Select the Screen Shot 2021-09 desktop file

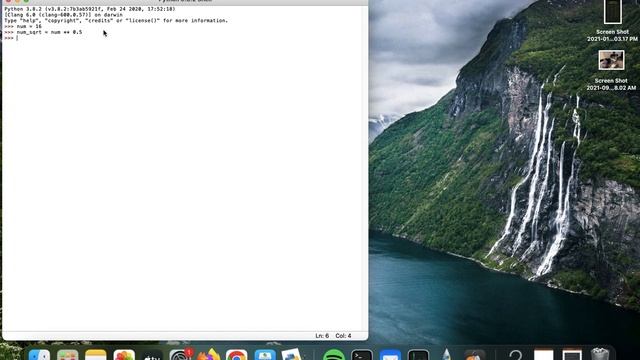[x=611, y=70]
